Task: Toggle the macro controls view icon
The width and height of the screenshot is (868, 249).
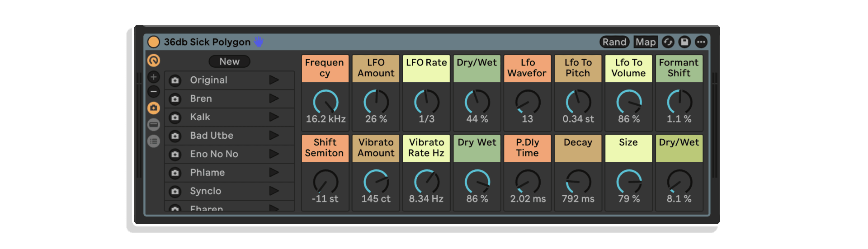Action: [x=154, y=61]
